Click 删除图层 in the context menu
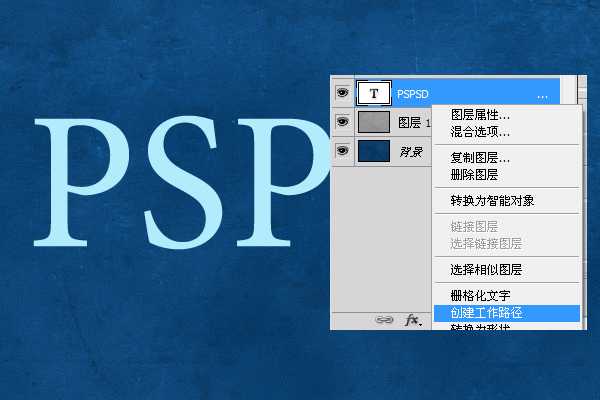The width and height of the screenshot is (600, 400). 473,173
